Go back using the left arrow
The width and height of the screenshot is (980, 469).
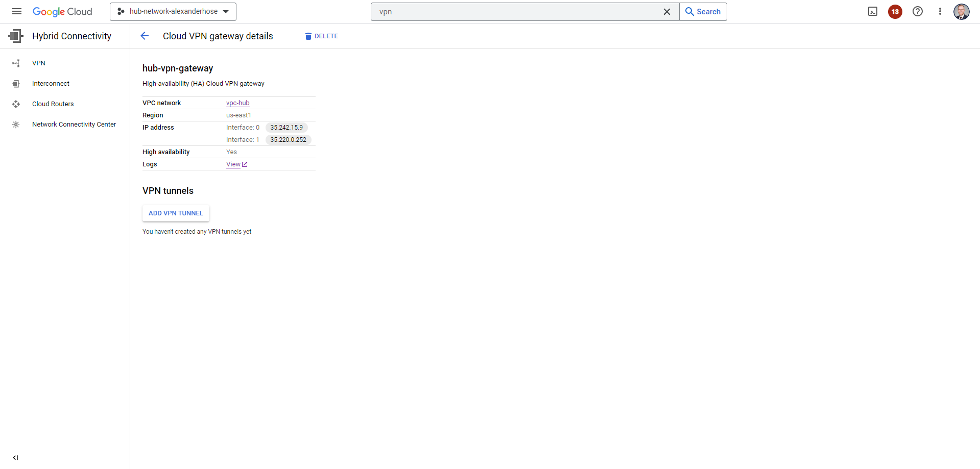[145, 36]
